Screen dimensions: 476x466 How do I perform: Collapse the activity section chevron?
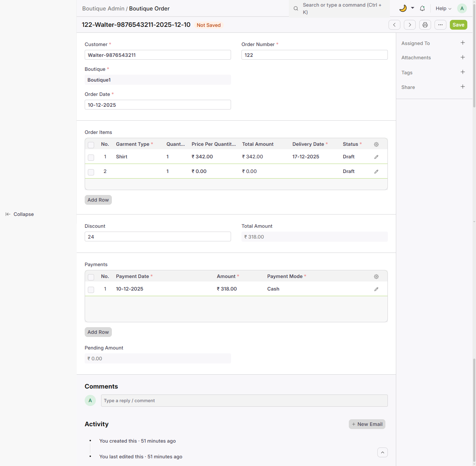tap(382, 452)
